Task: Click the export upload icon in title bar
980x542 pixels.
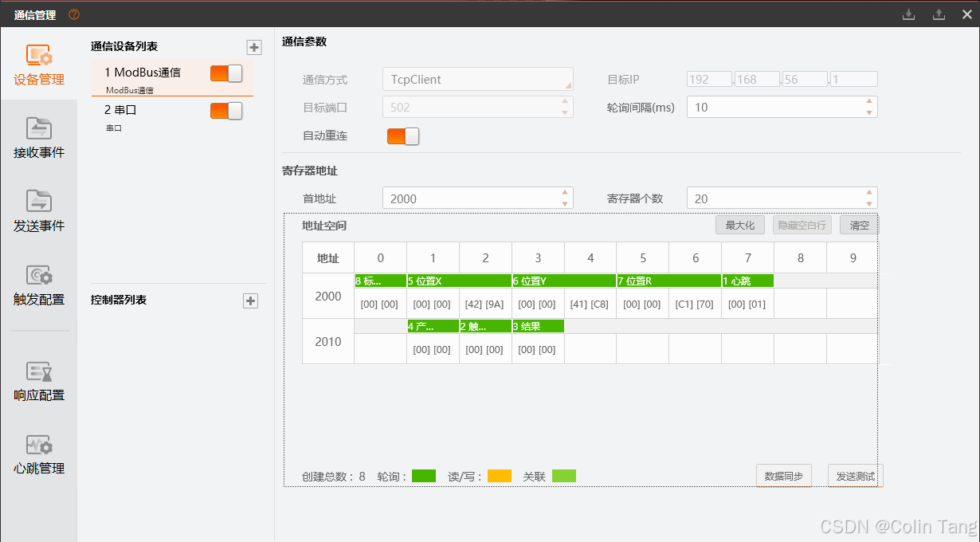Action: 939,14
